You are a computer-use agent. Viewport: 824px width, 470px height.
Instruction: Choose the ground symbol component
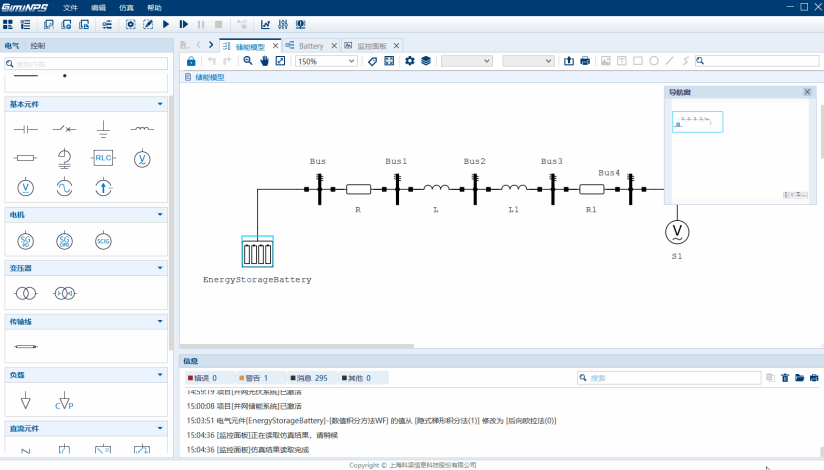click(103, 129)
